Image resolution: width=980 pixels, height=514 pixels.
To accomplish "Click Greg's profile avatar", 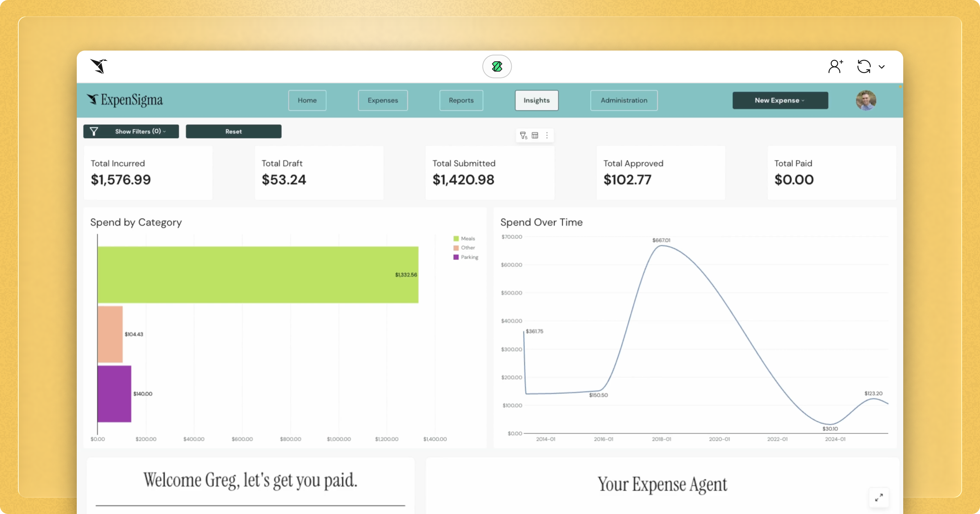I will tap(866, 100).
